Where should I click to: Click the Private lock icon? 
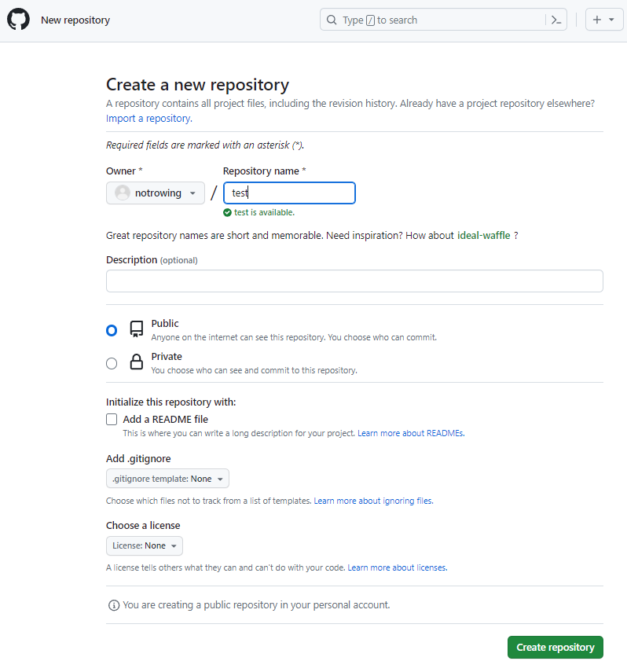[x=136, y=362]
